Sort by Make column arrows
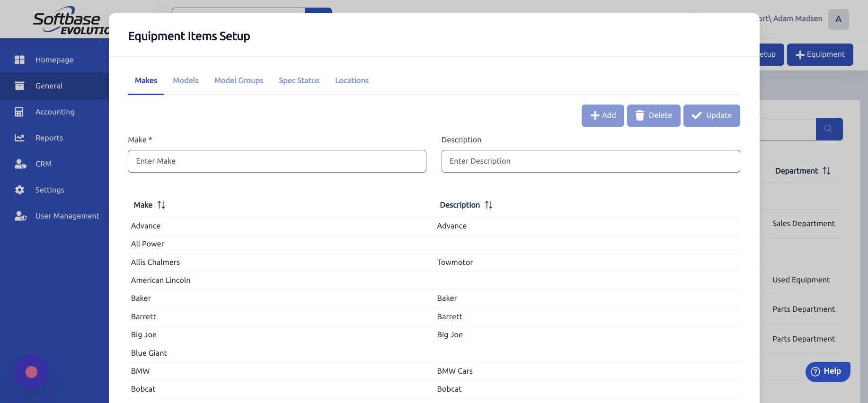Image resolution: width=868 pixels, height=403 pixels. (161, 205)
